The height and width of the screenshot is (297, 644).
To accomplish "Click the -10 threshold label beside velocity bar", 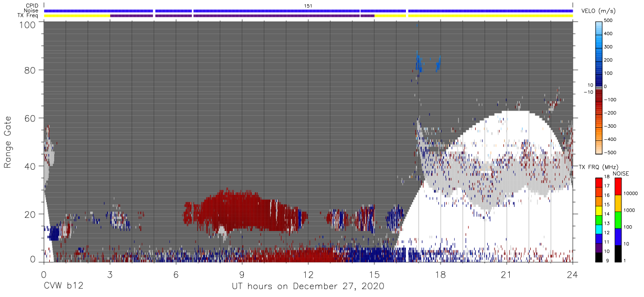I will click(588, 92).
